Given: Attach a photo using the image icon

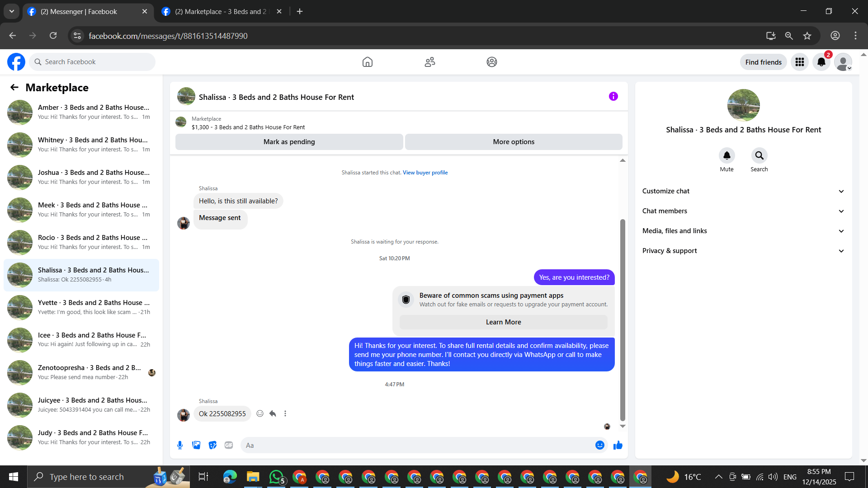Looking at the screenshot, I should point(196,445).
